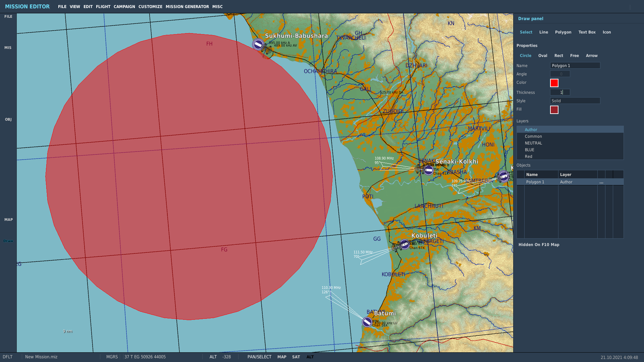Image resolution: width=644 pixels, height=362 pixels.
Task: Switch to the Polygon draw mode
Action: pyautogui.click(x=563, y=32)
